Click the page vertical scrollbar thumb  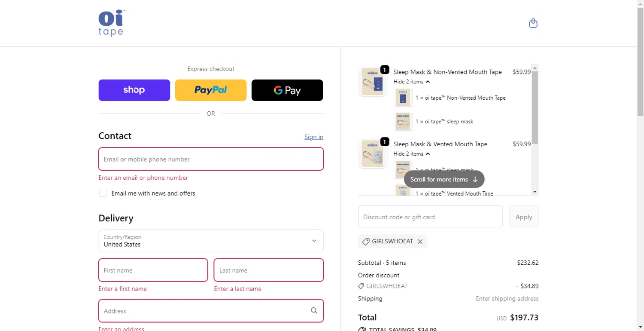pyautogui.click(x=640, y=61)
